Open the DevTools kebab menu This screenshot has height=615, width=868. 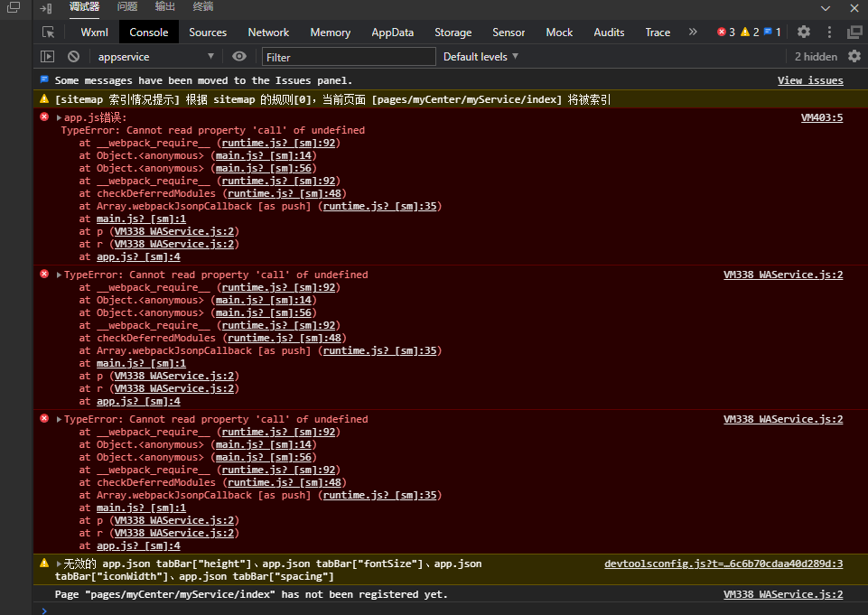click(x=829, y=33)
